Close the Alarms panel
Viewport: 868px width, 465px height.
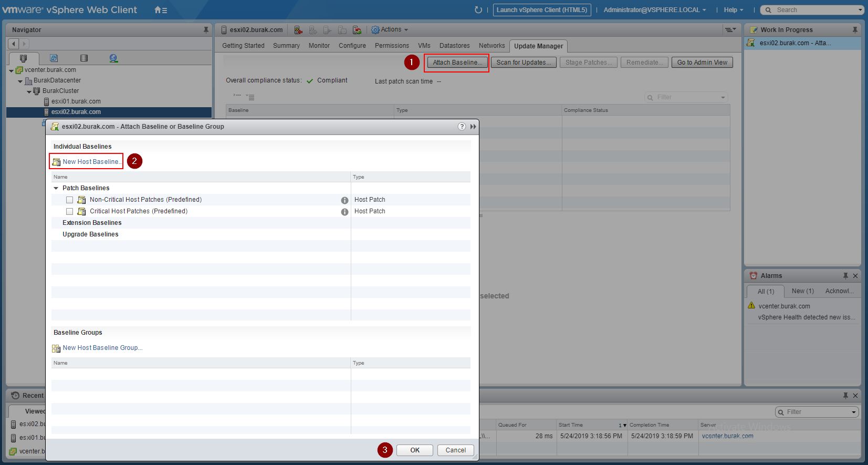pos(855,276)
